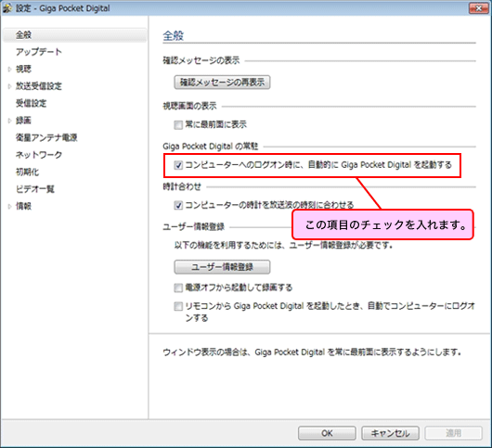Select 放送受信設定 in the sidebar
This screenshot has height=448, width=492.
coord(39,86)
